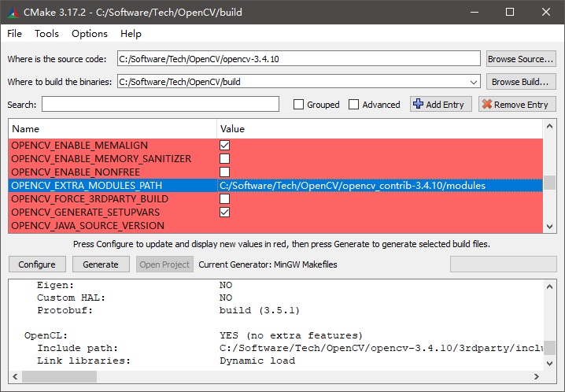Check OPENCV_ENABLE_MEMORY_SANITIZER checkbox
This screenshot has width=565, height=392.
[224, 158]
